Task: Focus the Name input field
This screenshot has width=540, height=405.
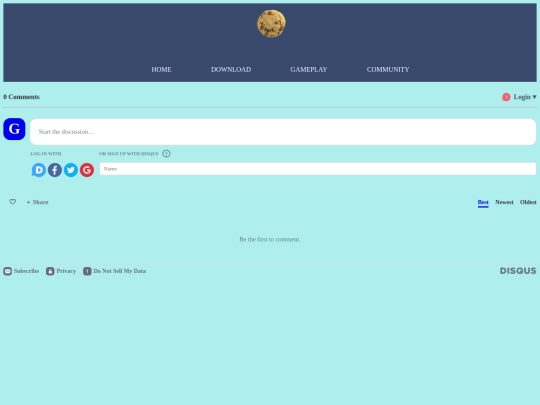Action: (318, 169)
